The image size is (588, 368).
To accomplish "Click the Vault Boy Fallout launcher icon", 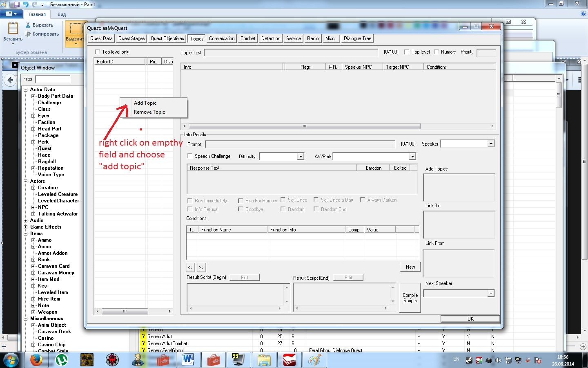I will tap(138, 360).
